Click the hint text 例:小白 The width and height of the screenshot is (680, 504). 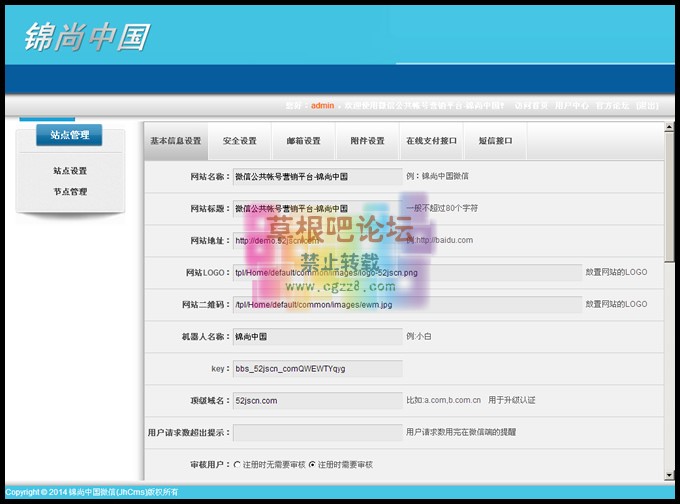click(x=418, y=336)
